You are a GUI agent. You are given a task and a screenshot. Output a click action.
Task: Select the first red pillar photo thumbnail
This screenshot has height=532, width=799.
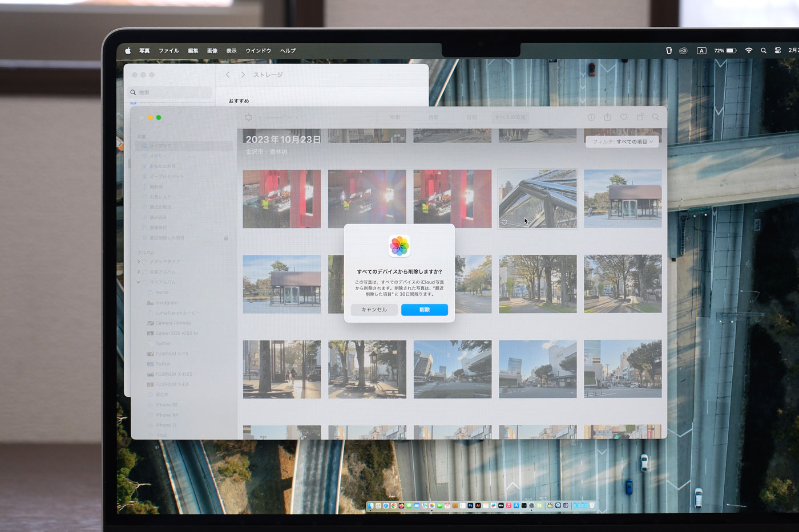pyautogui.click(x=281, y=198)
